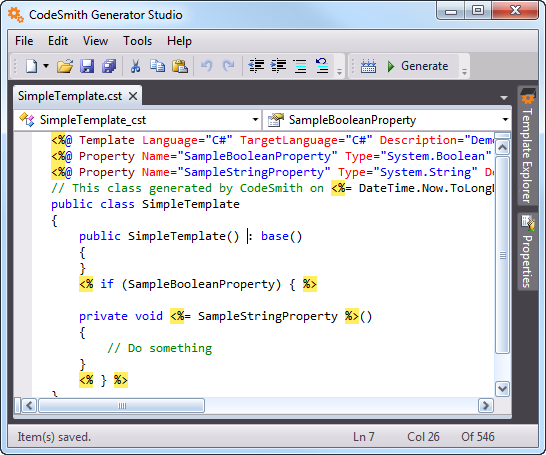This screenshot has height=455, width=546.
Task: Click the Open folder icon
Action: tap(65, 66)
